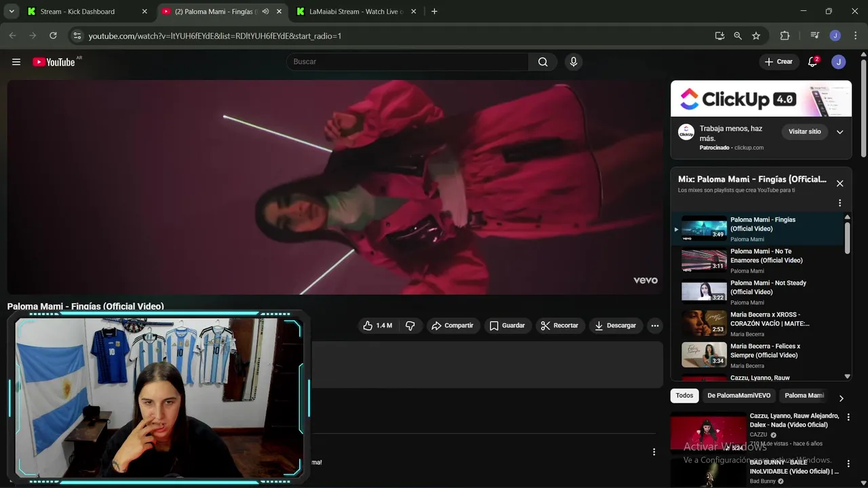Open the tab search dropdown

point(12,12)
